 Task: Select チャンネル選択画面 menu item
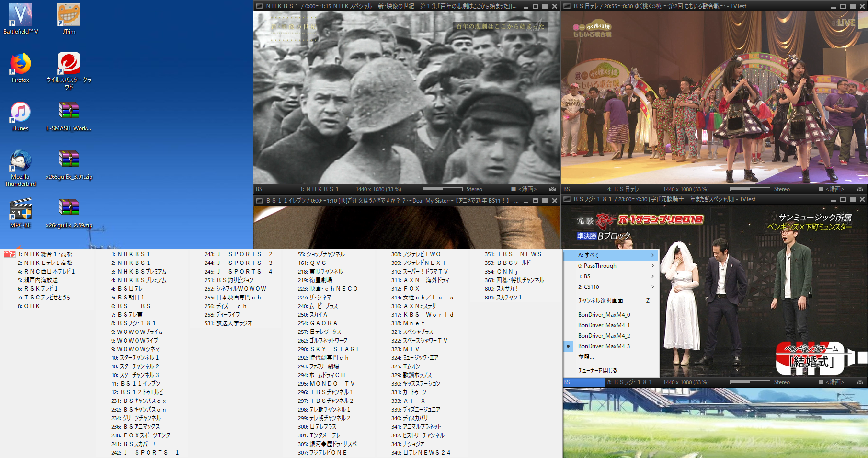click(611, 301)
